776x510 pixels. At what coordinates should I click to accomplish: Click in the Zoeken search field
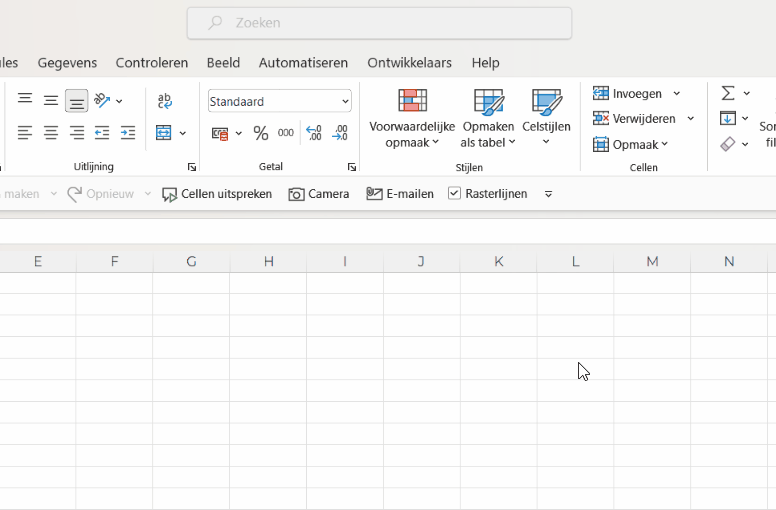coord(380,23)
